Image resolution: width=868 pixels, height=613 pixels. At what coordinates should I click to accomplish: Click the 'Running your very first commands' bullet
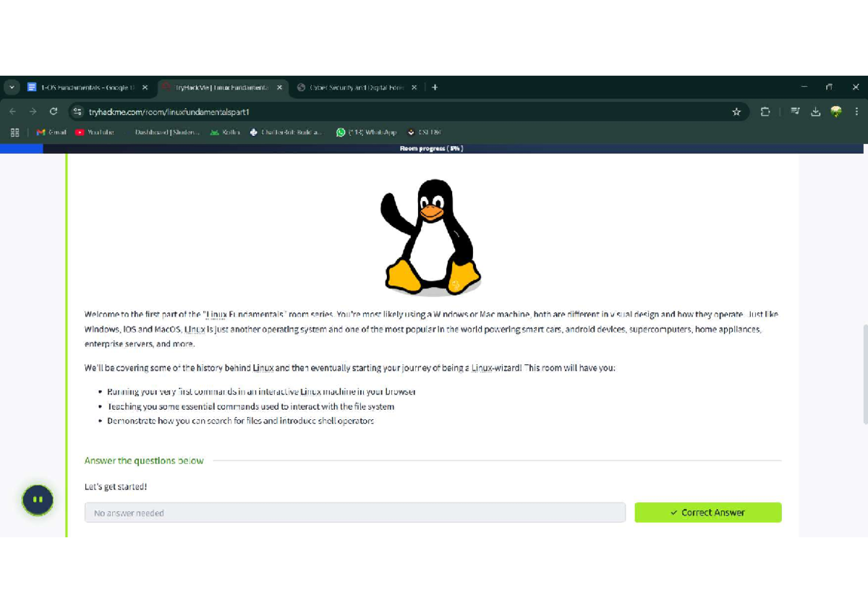(261, 392)
